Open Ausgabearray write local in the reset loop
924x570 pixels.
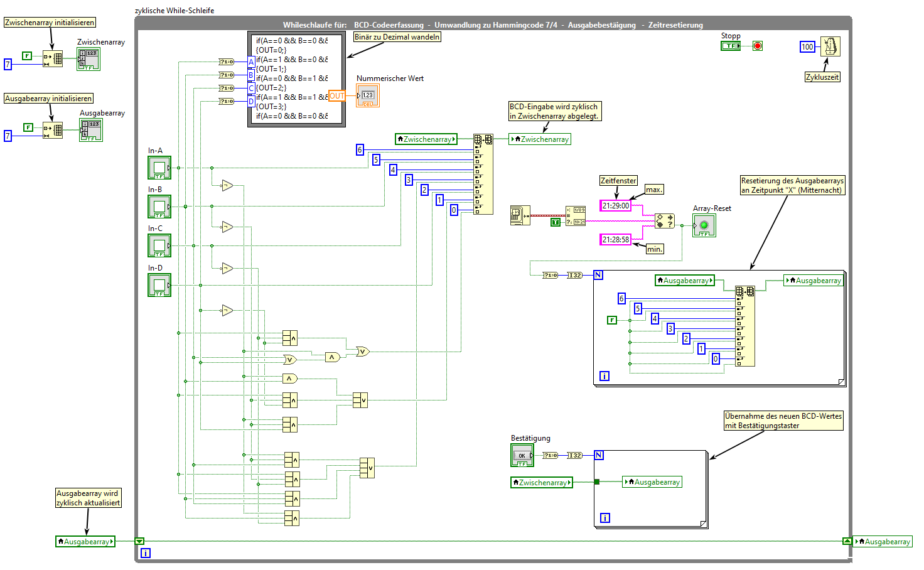pyautogui.click(x=814, y=281)
